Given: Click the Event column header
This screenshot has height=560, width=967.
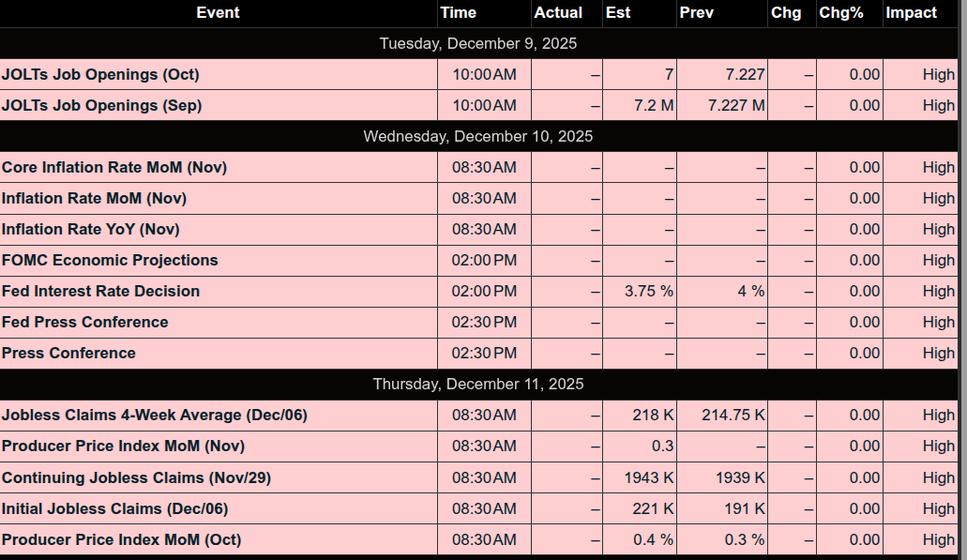Looking at the screenshot, I should pos(218,13).
